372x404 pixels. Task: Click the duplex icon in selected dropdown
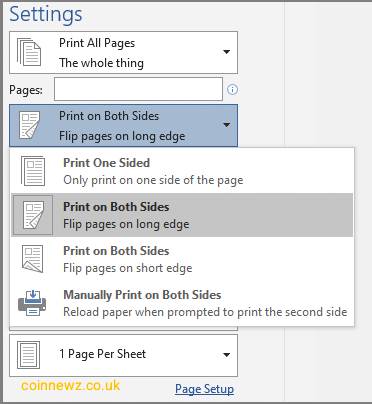pos(29,125)
